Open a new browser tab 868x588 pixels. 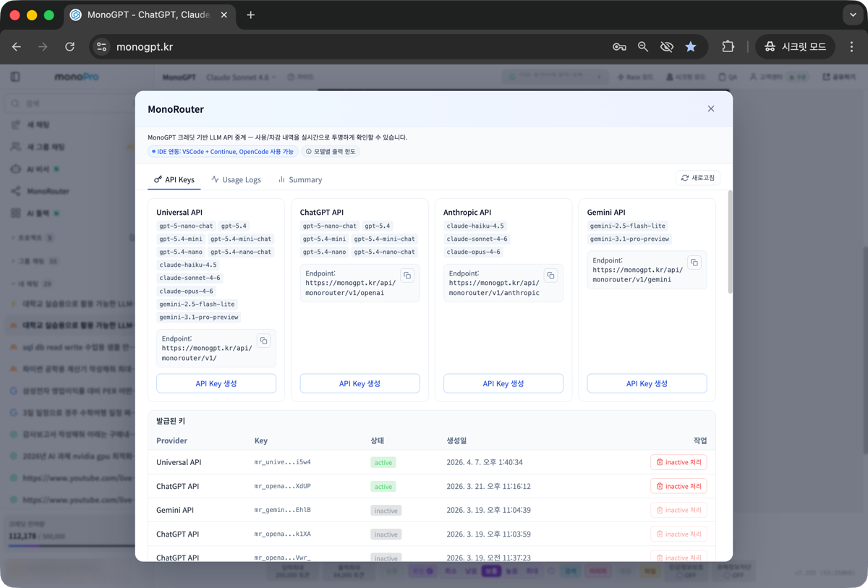(x=250, y=15)
